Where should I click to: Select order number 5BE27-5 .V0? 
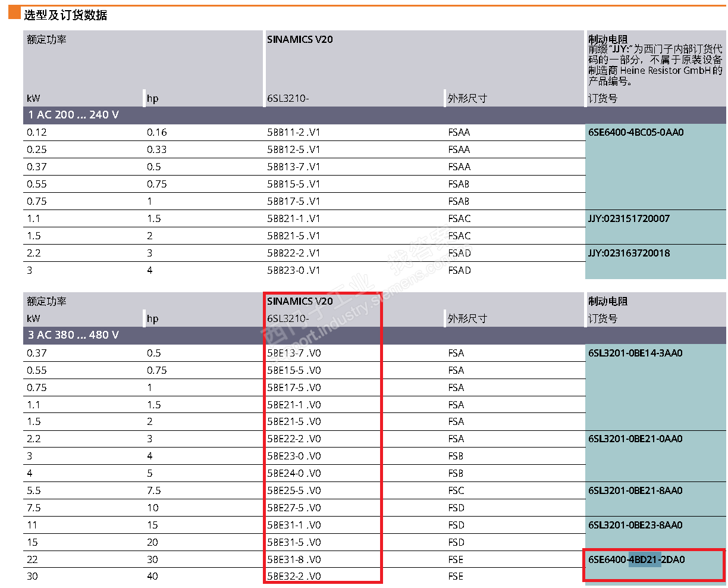pyautogui.click(x=294, y=508)
